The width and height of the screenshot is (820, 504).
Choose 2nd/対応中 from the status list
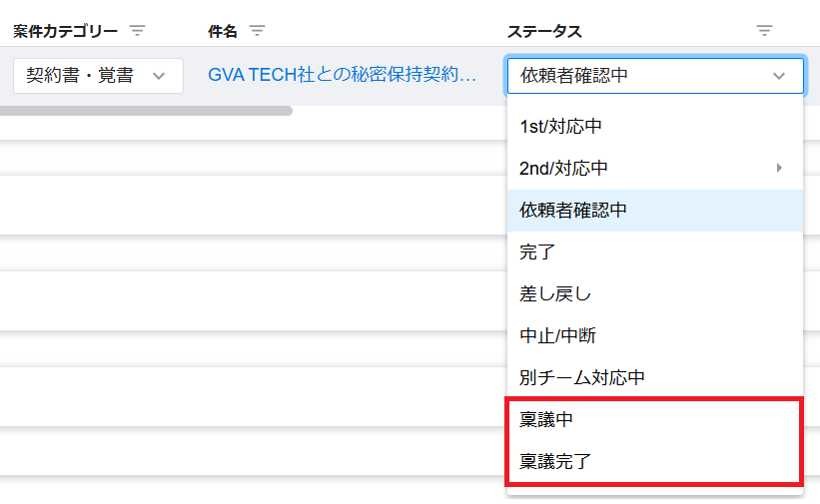564,169
